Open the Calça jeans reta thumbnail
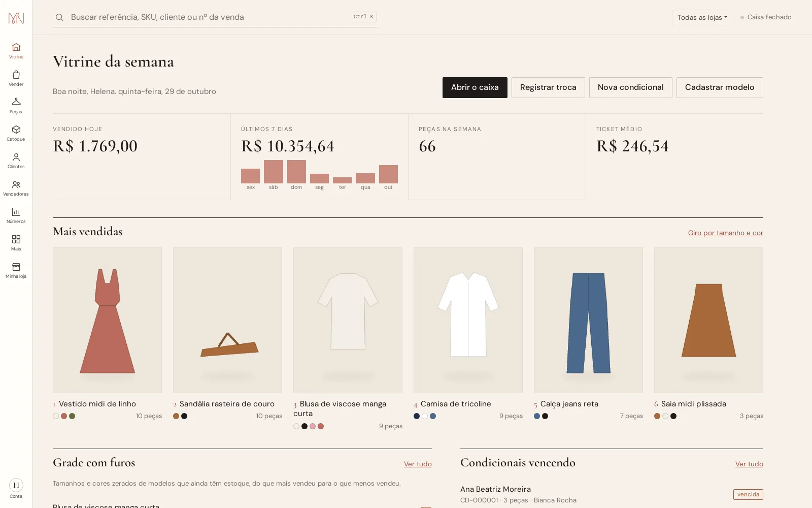 click(x=588, y=320)
